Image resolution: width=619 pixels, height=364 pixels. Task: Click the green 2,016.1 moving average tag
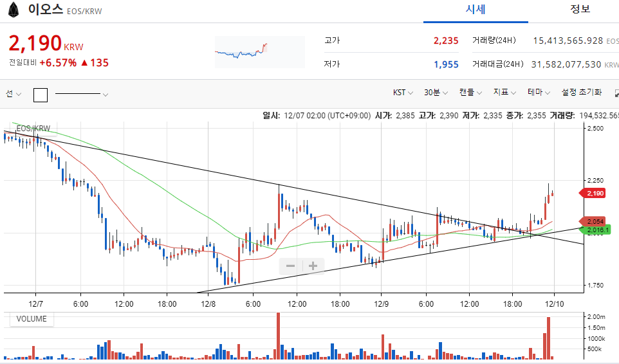pos(595,230)
